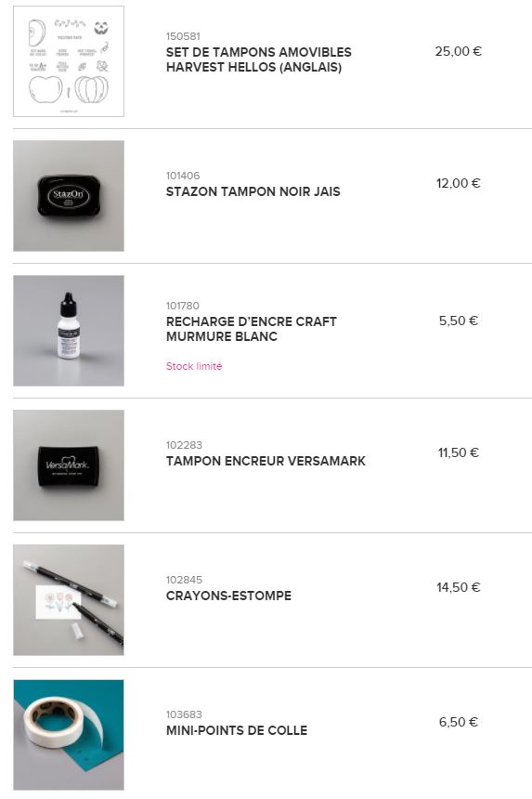Select the white craft ink refill bottle image
The image size is (532, 799).
tap(69, 331)
